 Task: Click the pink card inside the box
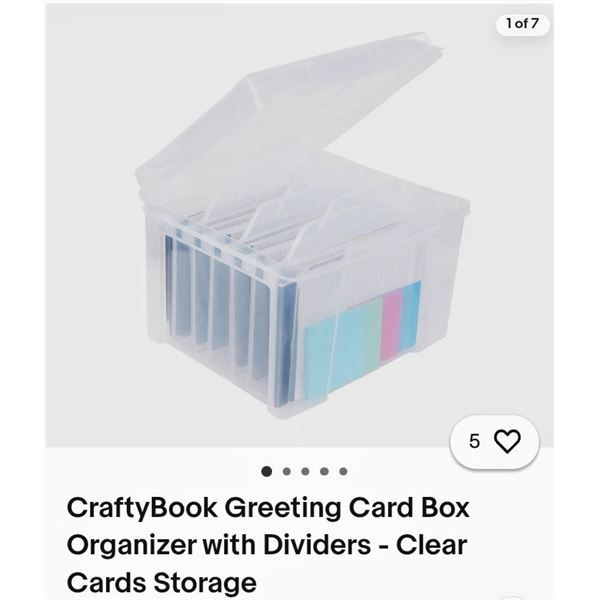coord(391,325)
